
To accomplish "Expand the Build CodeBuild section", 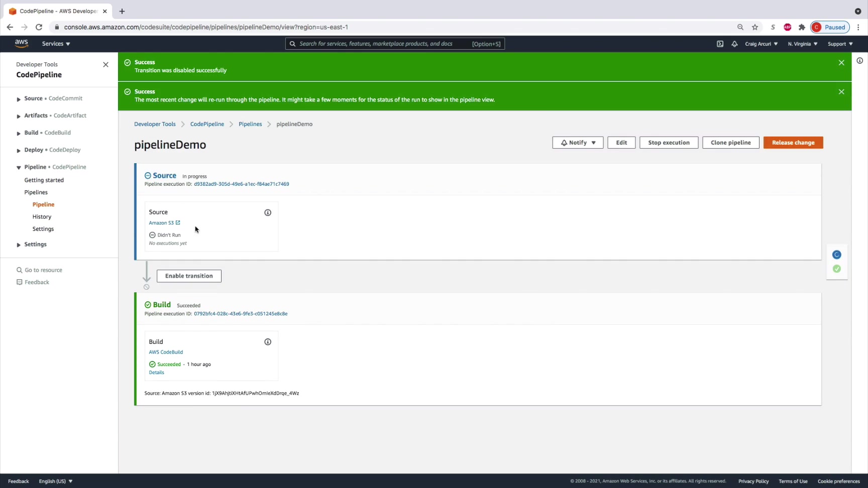I will coord(19,133).
